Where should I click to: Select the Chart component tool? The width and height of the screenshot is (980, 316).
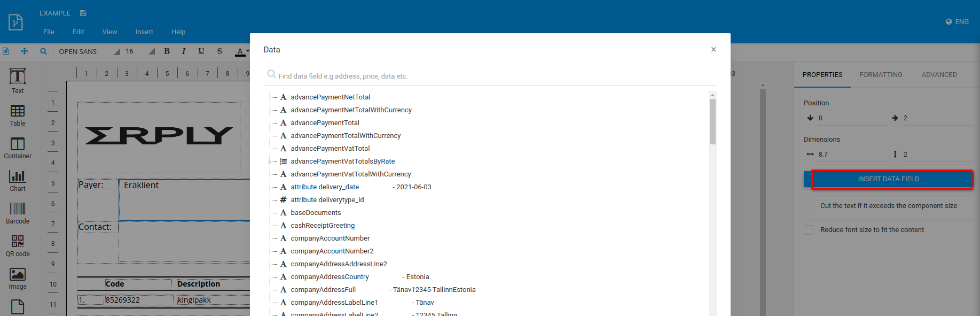tap(18, 181)
